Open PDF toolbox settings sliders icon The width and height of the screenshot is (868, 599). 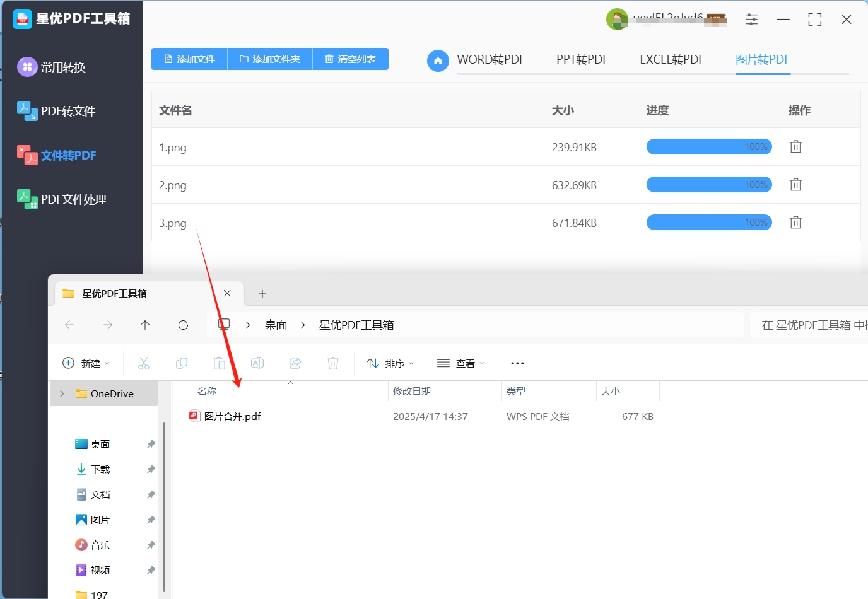(x=751, y=20)
